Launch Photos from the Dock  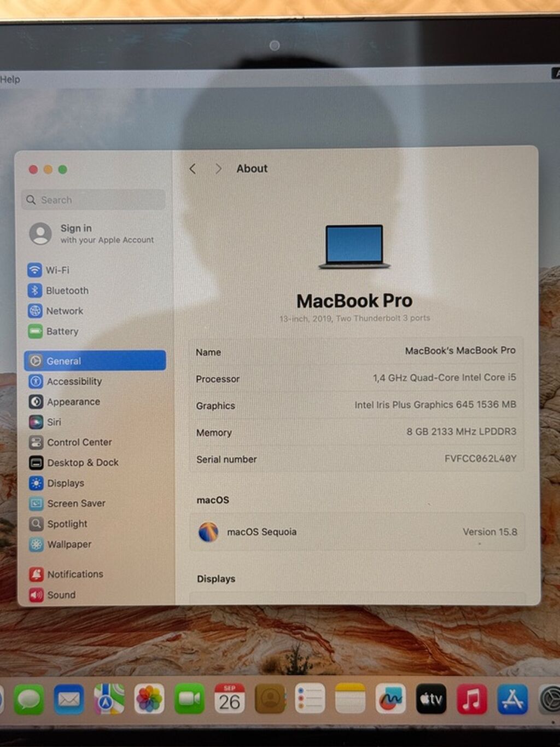point(149,699)
